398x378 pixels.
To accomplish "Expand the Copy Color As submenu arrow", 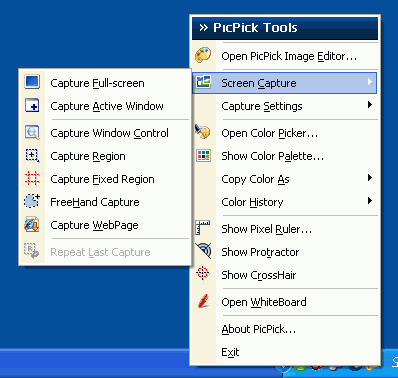I will tap(369, 178).
